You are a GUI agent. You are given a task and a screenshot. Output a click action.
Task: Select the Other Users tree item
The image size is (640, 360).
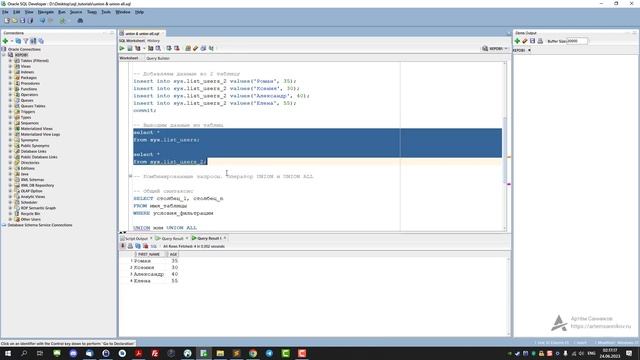tap(31, 219)
